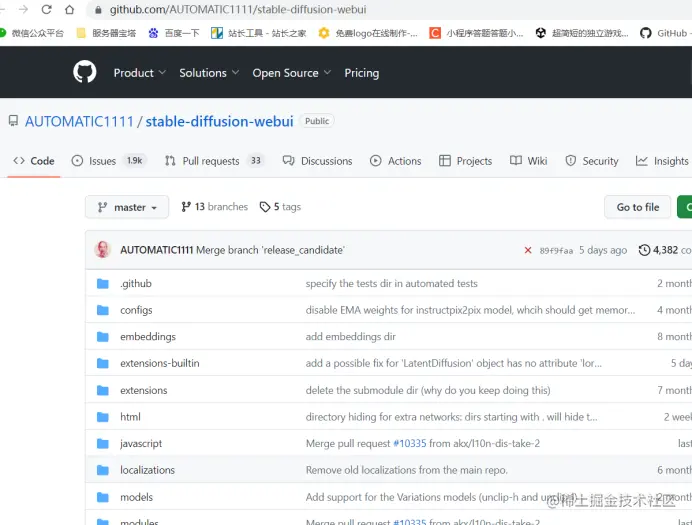Open the Insights tab
The height and width of the screenshot is (525, 692).
coord(662,161)
